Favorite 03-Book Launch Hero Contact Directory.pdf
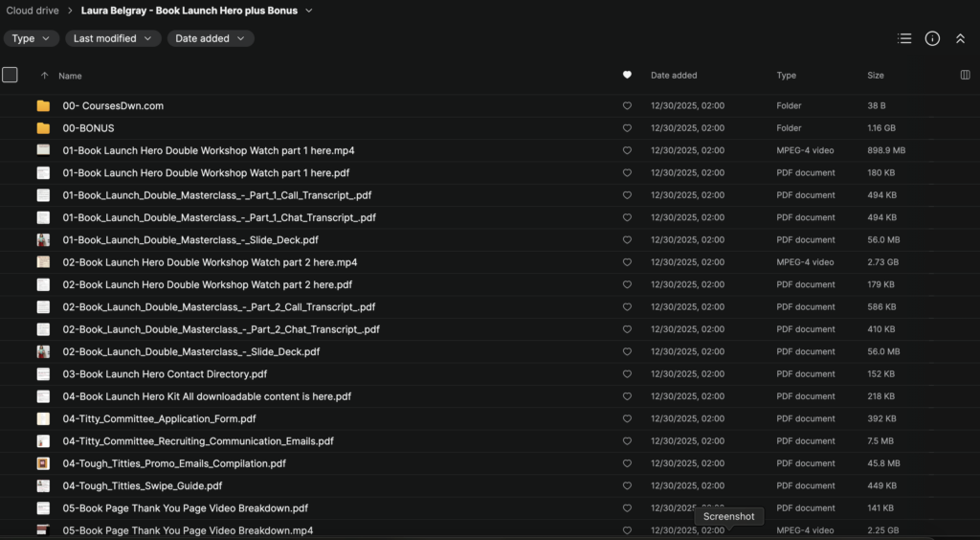Screen dimensions: 980x540 (627, 374)
